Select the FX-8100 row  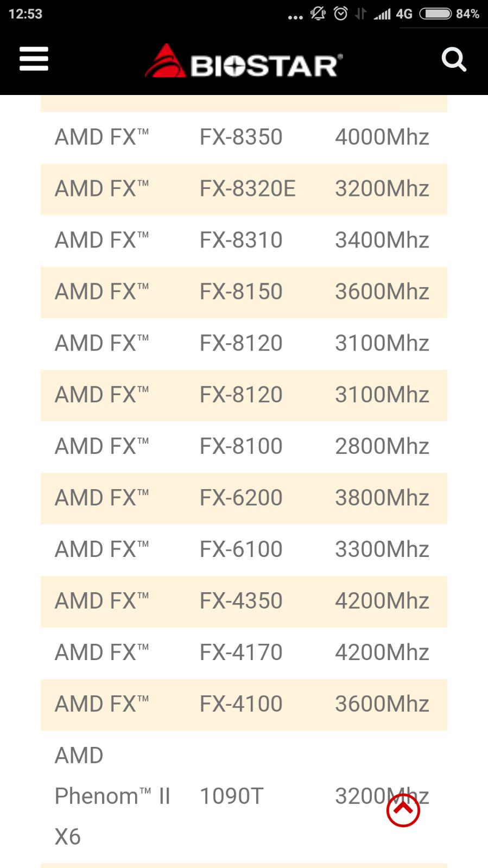pyautogui.click(x=244, y=447)
